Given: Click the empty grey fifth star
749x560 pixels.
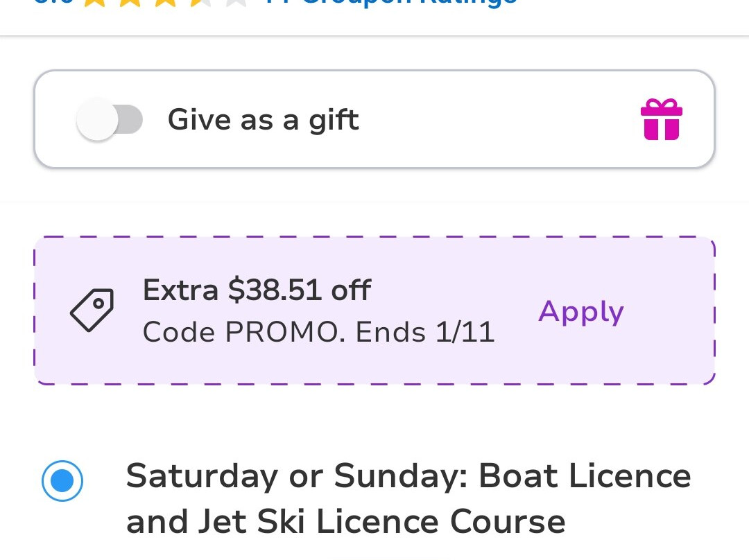Looking at the screenshot, I should click(x=236, y=2).
